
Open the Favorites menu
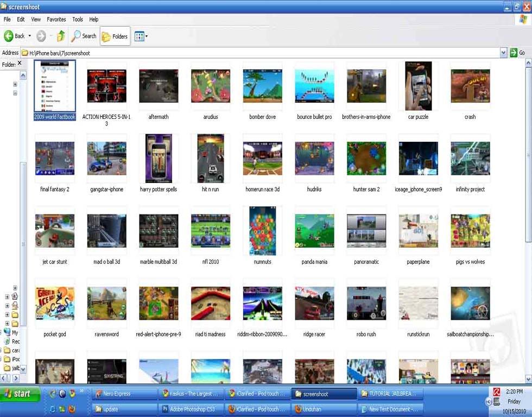(x=56, y=20)
